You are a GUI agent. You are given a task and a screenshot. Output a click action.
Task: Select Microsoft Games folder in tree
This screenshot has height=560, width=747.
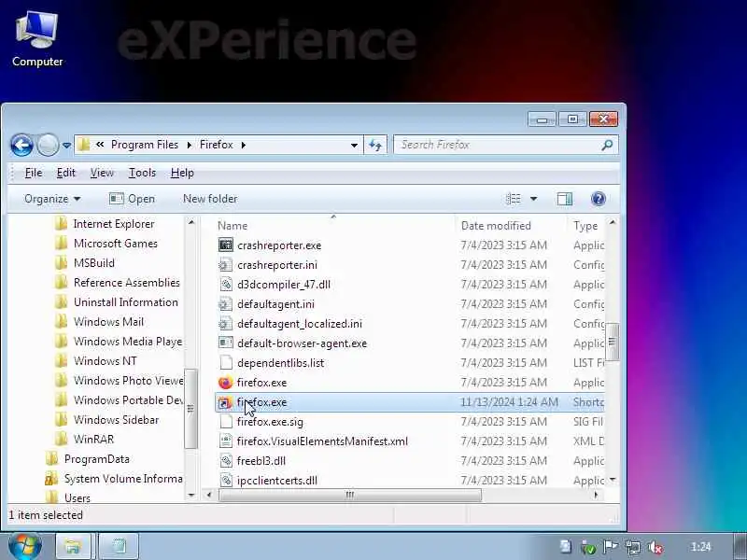tap(106, 244)
